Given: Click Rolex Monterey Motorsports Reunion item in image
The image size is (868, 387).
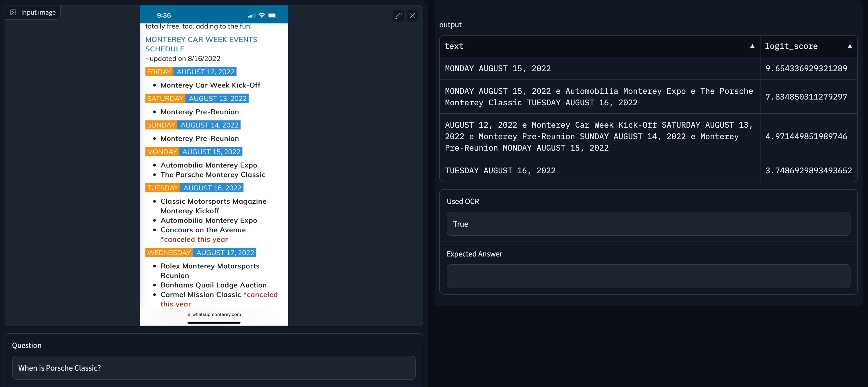Looking at the screenshot, I should point(210,271).
